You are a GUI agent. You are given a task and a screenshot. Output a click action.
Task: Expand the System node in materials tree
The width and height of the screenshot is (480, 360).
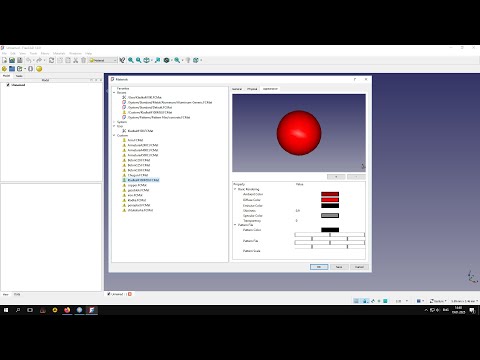pyautogui.click(x=114, y=122)
